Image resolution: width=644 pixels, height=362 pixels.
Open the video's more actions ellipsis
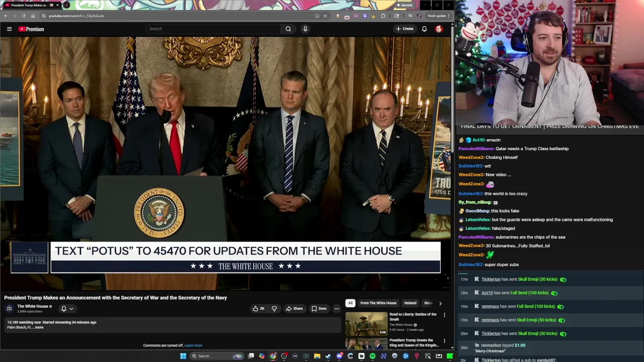point(337,309)
